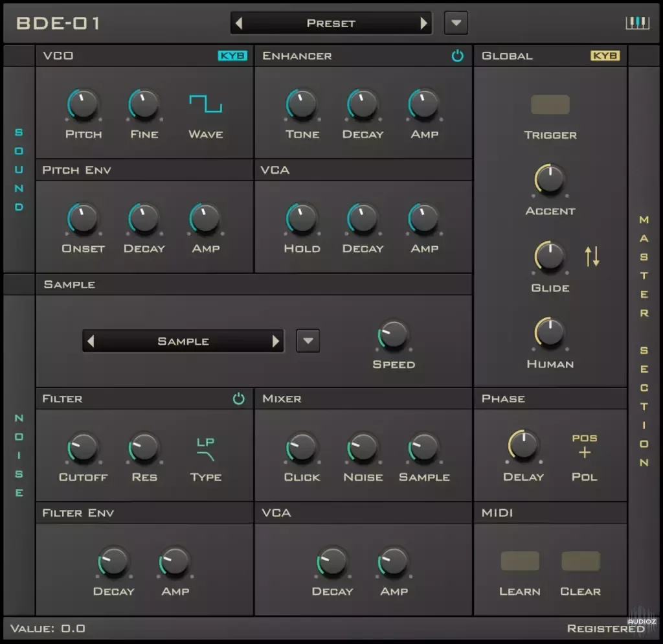
Task: Click the Sound VCA Hold knob
Action: pyautogui.click(x=302, y=218)
